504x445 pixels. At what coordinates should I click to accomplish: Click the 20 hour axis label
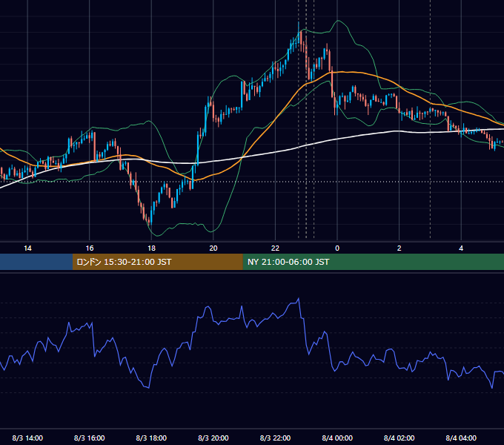[x=213, y=248]
